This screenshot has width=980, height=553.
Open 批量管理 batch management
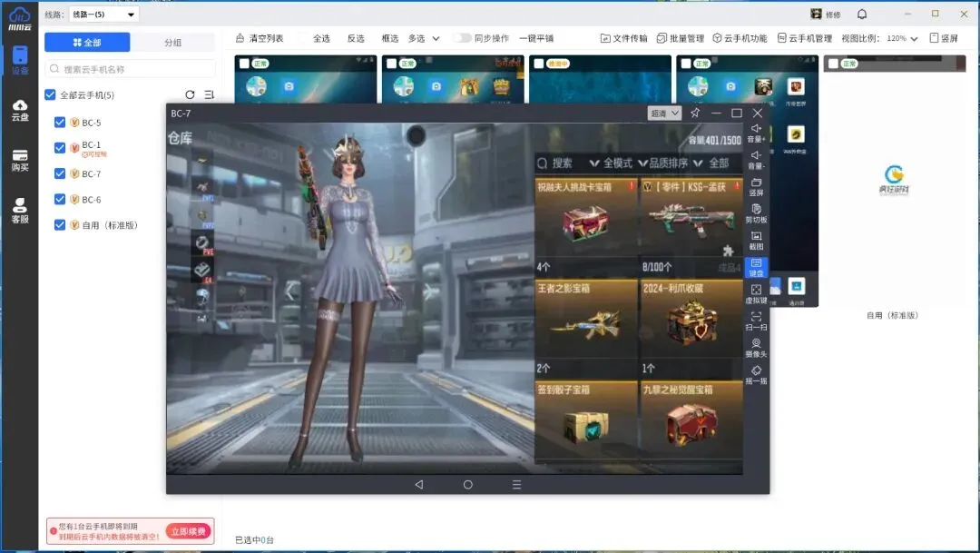[681, 38]
